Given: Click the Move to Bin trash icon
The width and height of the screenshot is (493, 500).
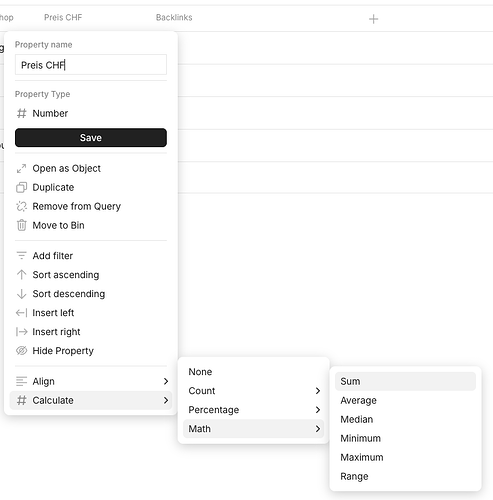Looking at the screenshot, I should pos(21,225).
